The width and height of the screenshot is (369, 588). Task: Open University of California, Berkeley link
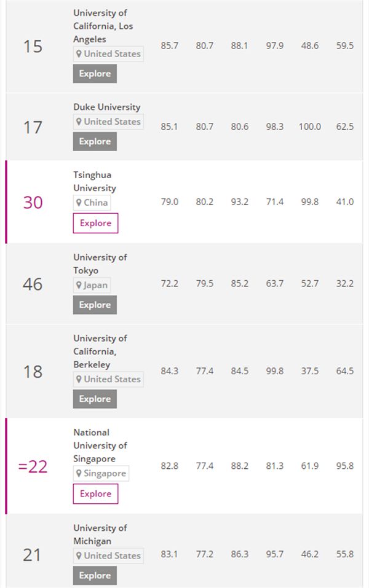click(x=100, y=351)
